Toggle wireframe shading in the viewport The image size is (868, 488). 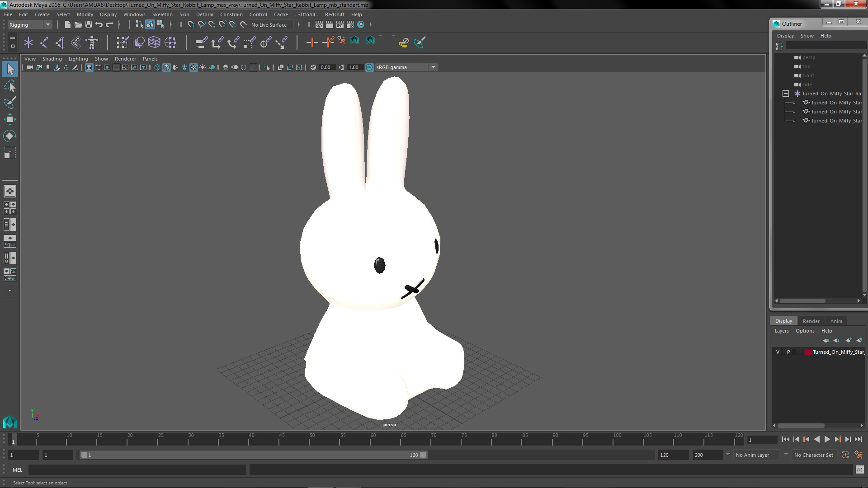point(157,67)
